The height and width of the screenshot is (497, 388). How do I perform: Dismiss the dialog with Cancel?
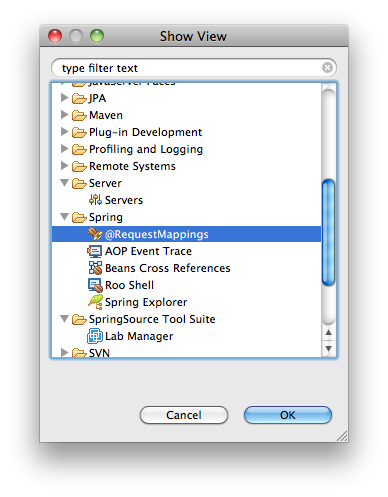(184, 415)
